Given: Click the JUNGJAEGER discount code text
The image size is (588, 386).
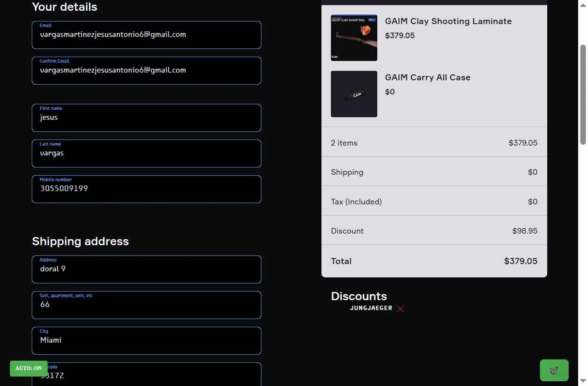Looking at the screenshot, I should (x=371, y=308).
